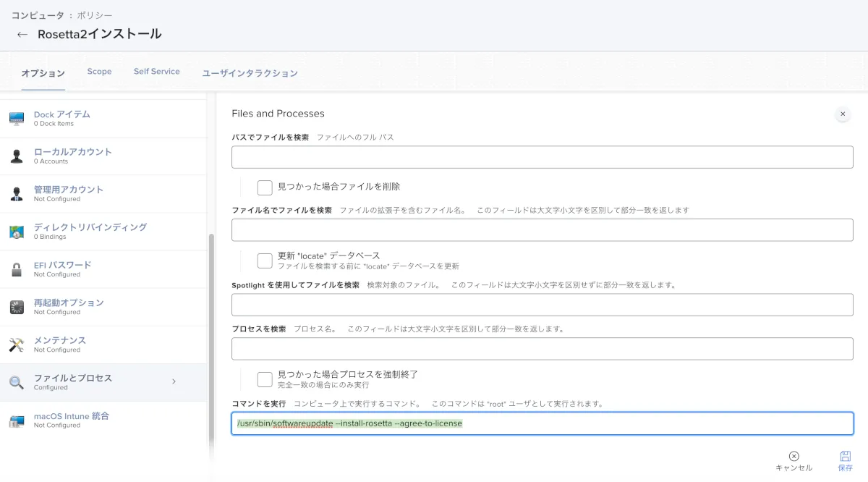Select the ユーザインタラクション tab

pos(250,73)
